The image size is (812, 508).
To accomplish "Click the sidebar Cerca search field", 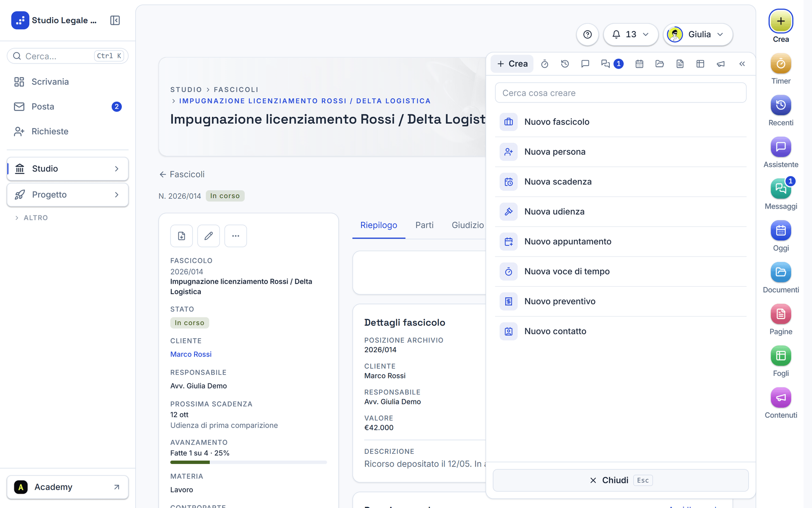I will pos(68,56).
